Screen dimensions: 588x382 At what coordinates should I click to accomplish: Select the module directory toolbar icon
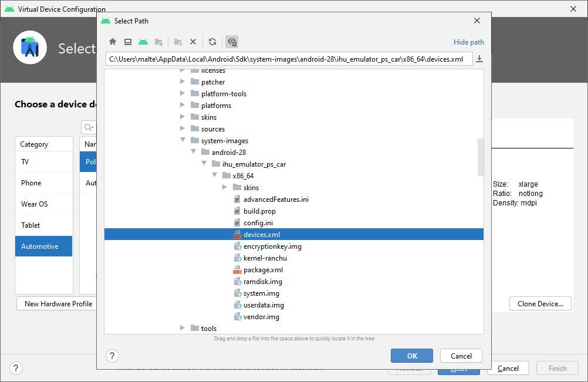click(x=158, y=42)
